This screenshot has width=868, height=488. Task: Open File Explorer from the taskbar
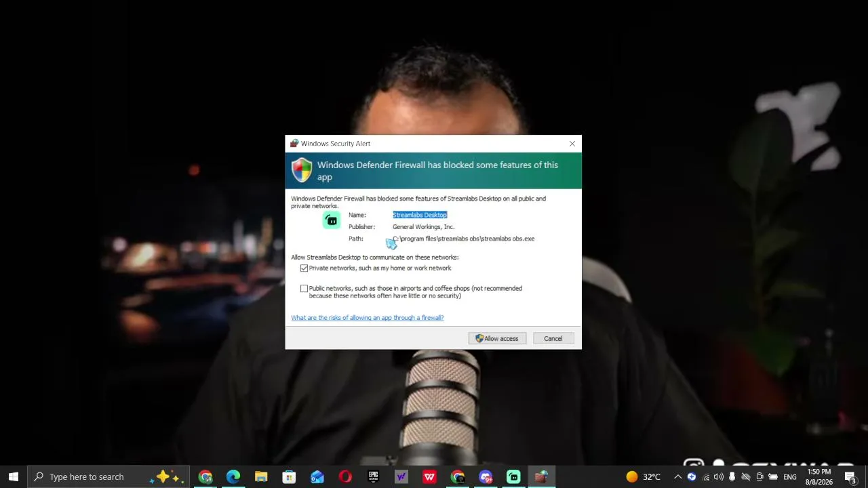[261, 476]
